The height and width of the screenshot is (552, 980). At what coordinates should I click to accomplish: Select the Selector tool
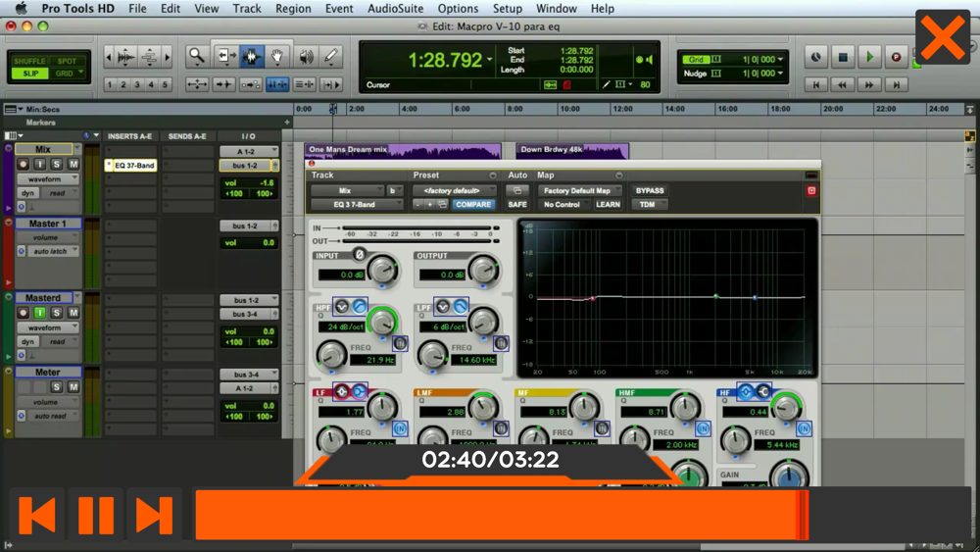[251, 57]
